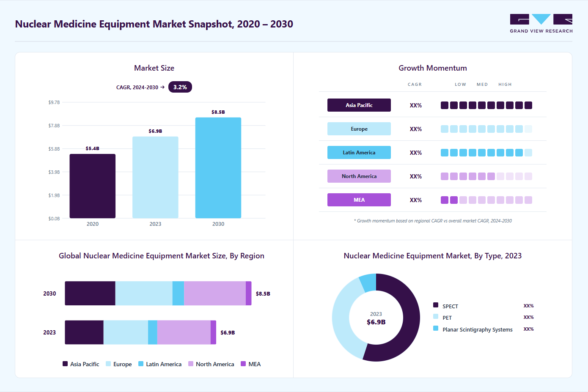Click the Asia Pacific legend swatch under region chart
Viewport: 588px width, 392px height.
tap(65, 364)
